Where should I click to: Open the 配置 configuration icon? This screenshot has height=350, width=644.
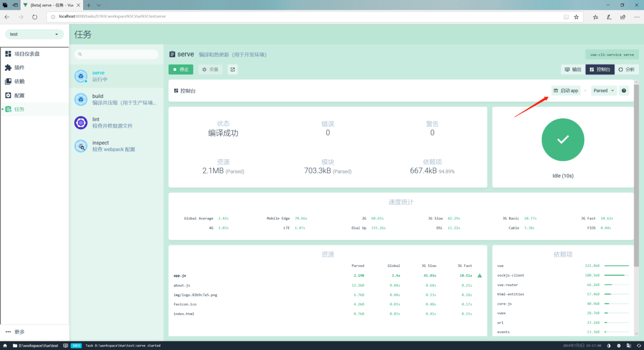pos(8,95)
